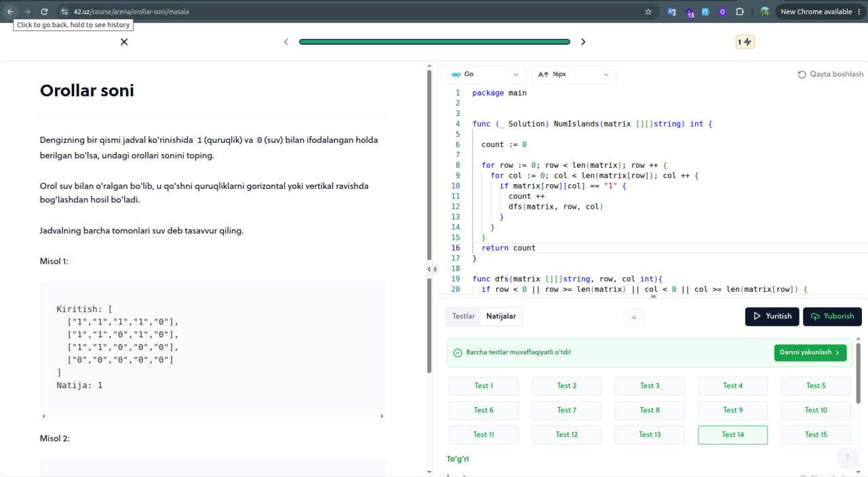The width and height of the screenshot is (868, 477).
Task: Open the lightning streak counter badge
Action: pyautogui.click(x=745, y=42)
